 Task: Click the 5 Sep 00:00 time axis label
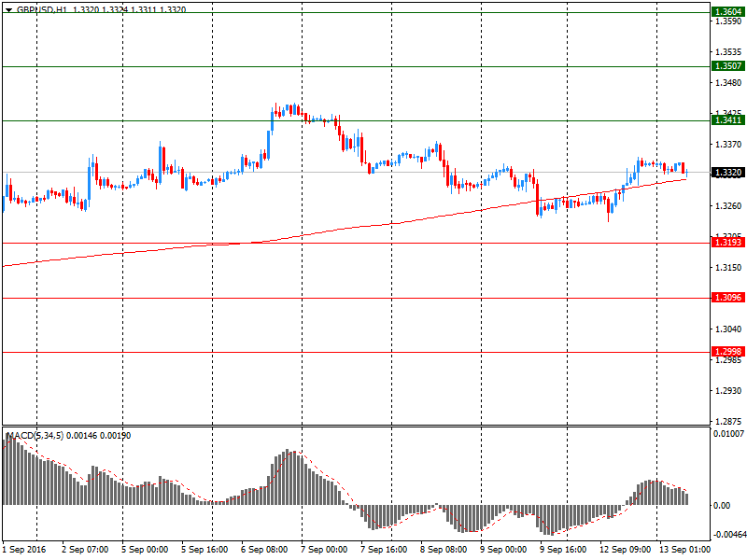tap(145, 549)
